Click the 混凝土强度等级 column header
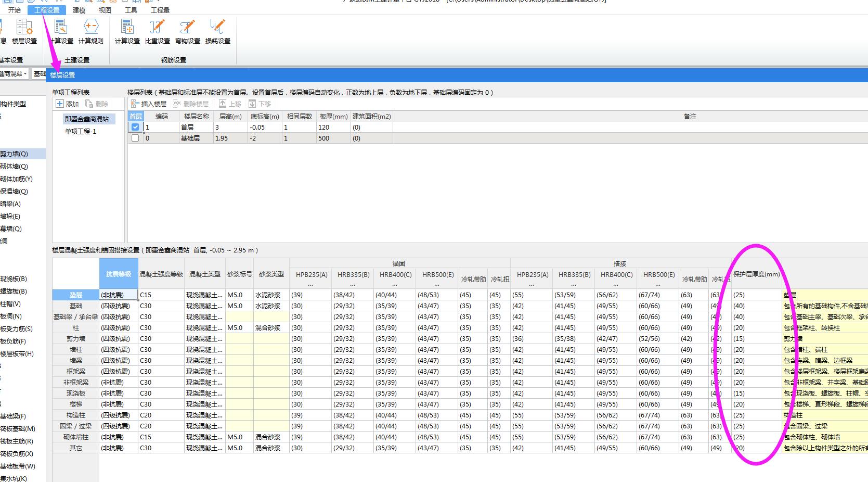This screenshot has width=868, height=482. 161,274
